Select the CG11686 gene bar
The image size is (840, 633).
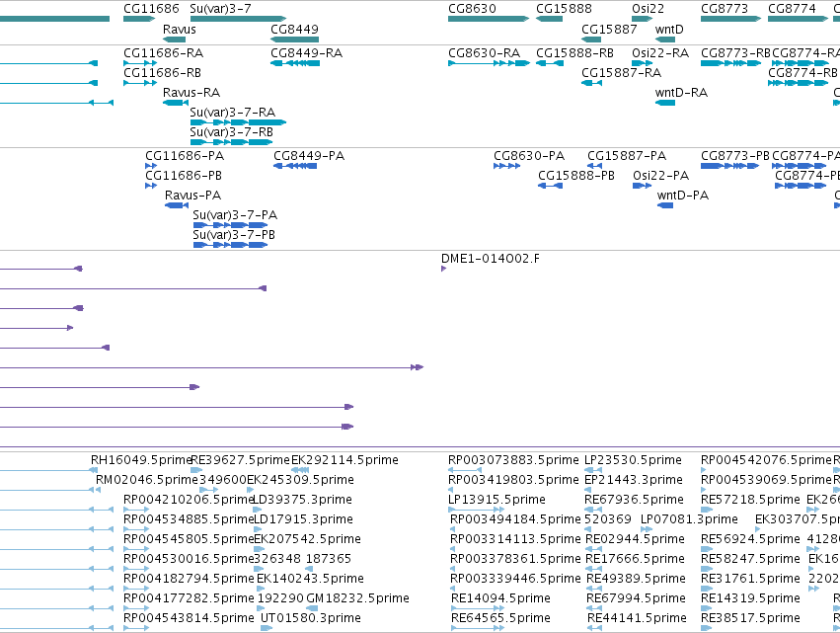139,19
